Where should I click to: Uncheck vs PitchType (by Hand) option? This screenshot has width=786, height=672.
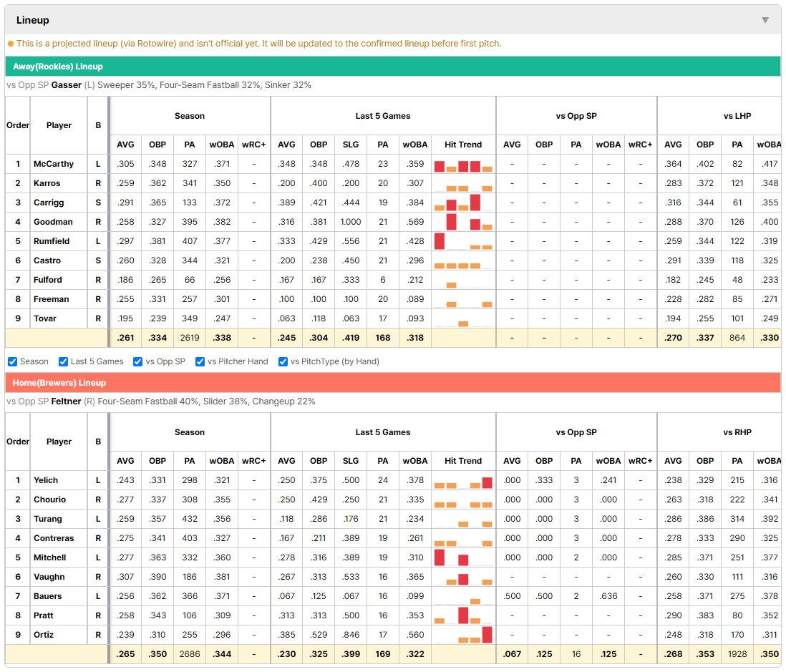(x=283, y=362)
